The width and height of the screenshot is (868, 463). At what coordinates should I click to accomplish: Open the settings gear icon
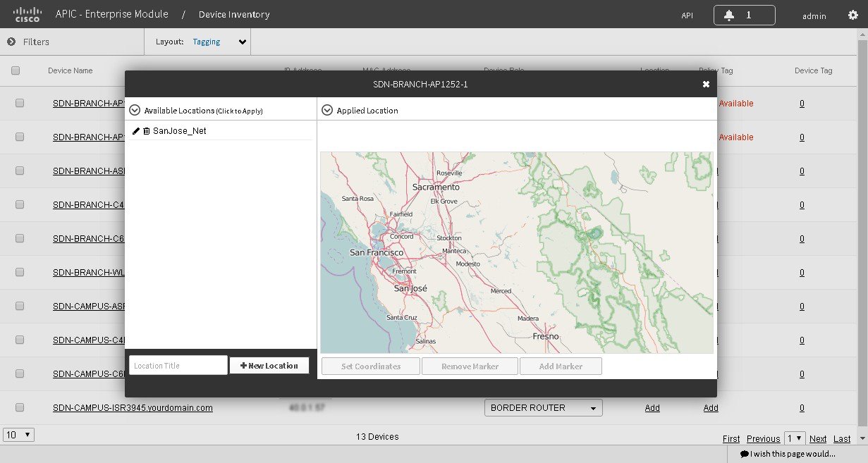(x=852, y=15)
